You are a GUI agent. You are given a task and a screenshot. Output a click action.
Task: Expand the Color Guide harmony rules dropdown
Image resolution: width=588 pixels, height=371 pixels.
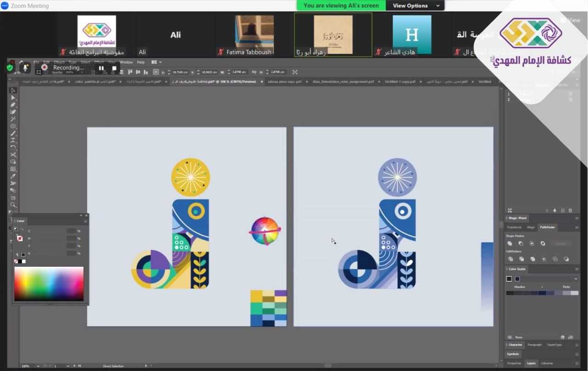point(576,279)
